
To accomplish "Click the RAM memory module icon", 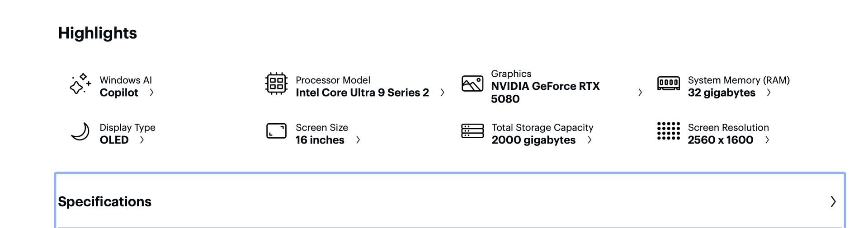I will pyautogui.click(x=668, y=84).
